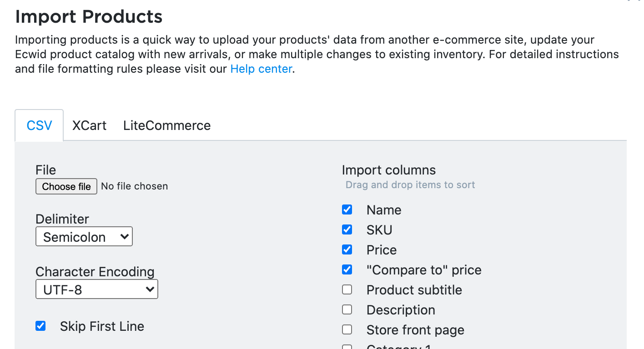The image size is (644, 349).
Task: Uncheck the Name import column
Action: tap(347, 209)
